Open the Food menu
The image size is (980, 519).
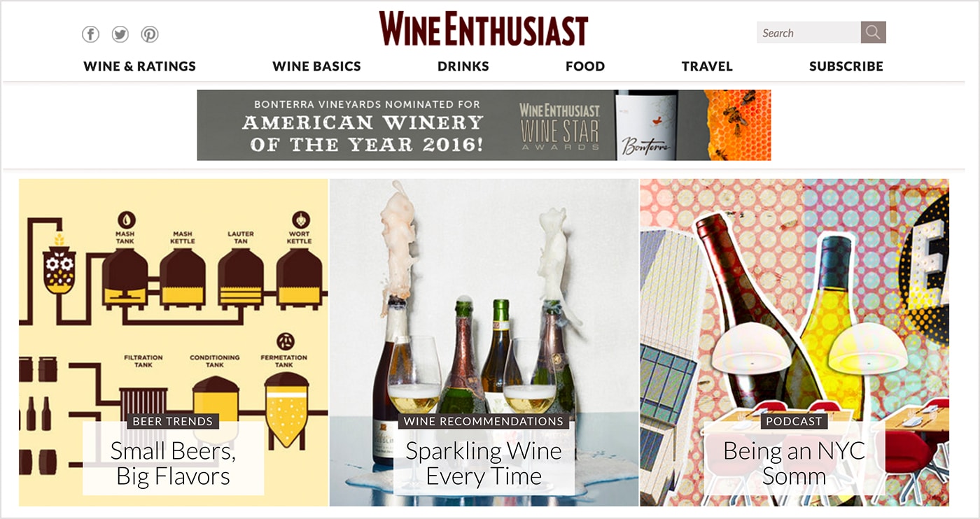(585, 66)
